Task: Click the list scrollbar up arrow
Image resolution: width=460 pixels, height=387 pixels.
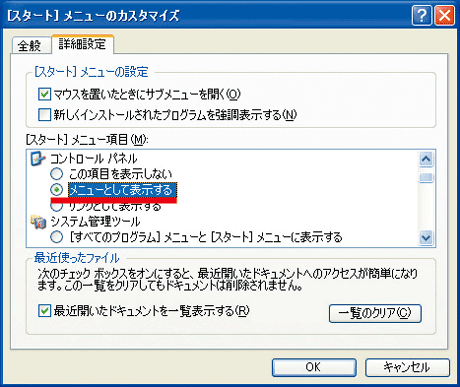Action: [426, 159]
